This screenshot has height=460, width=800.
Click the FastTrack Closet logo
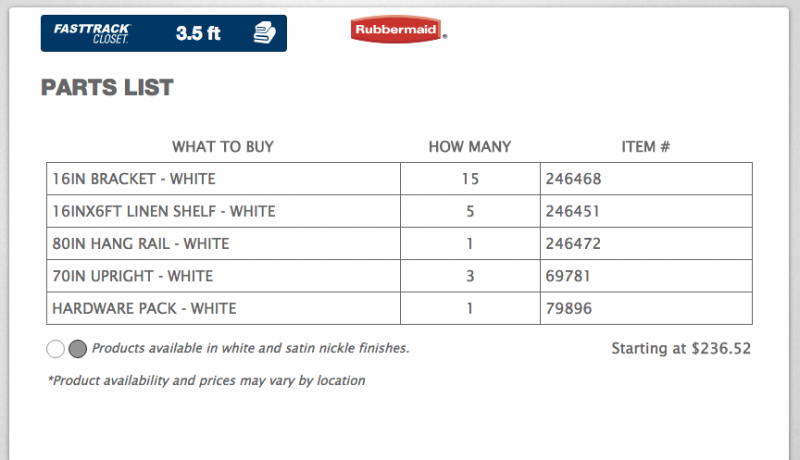coord(92,34)
